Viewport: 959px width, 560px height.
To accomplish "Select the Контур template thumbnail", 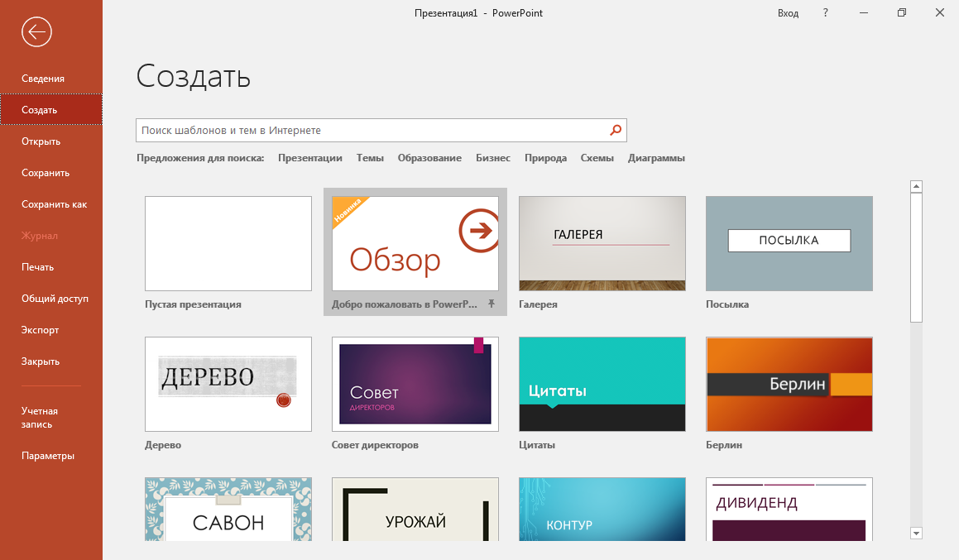I will [x=602, y=510].
